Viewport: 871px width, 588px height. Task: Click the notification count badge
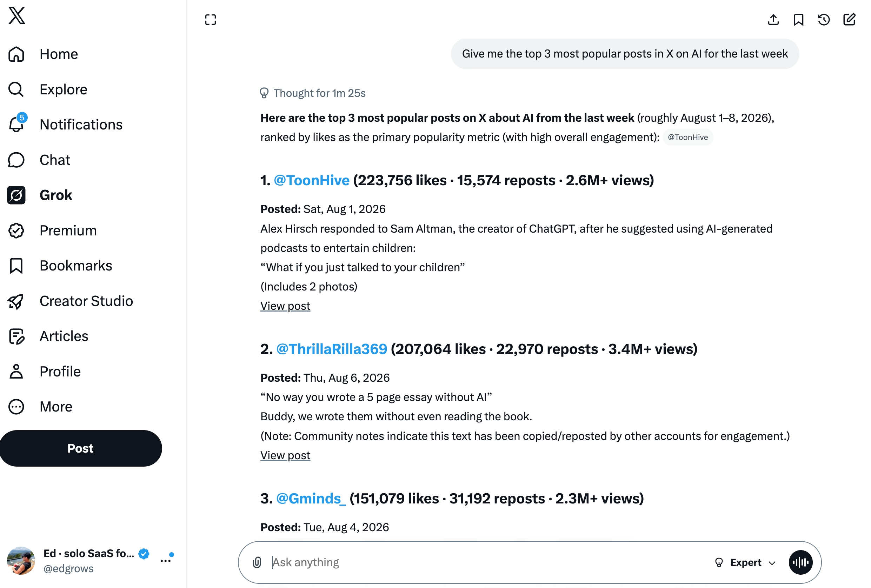point(22,118)
